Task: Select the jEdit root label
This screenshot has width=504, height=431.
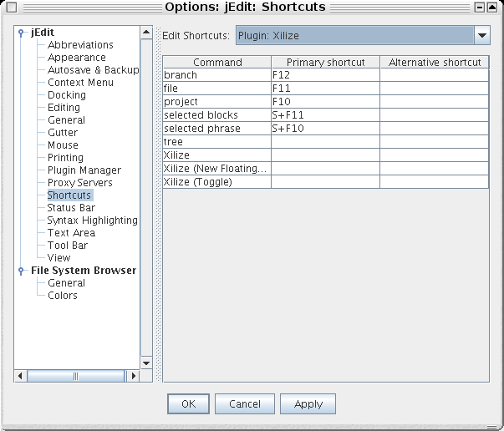Action: coord(43,33)
